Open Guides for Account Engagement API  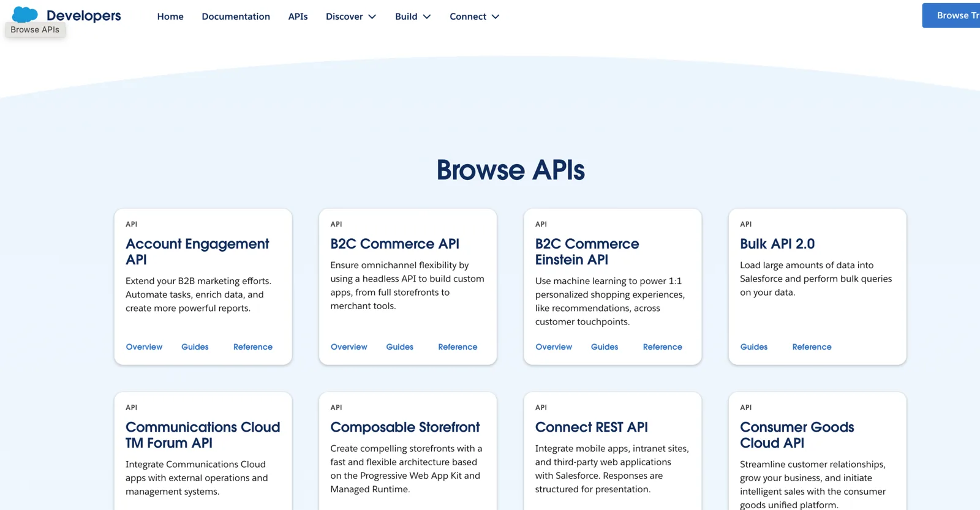tap(195, 347)
